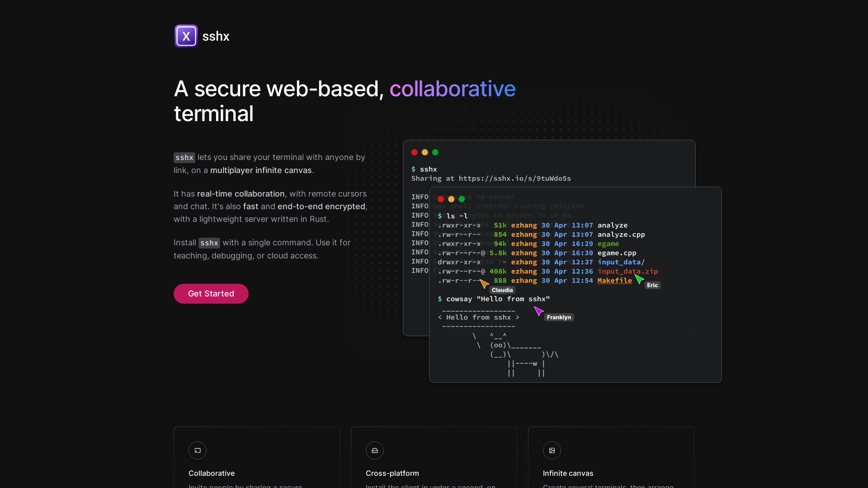The height and width of the screenshot is (488, 868).
Task: Click the Franklyn name label
Action: click(559, 317)
